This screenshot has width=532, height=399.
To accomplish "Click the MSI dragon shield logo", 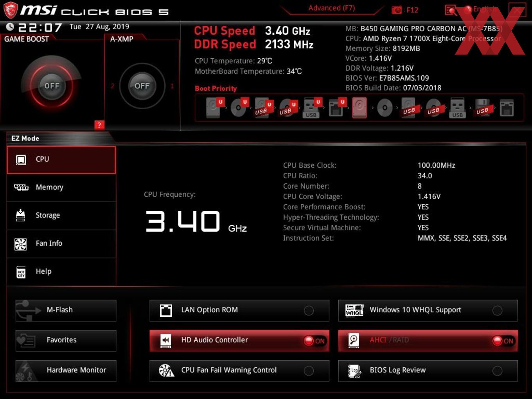I will pos(10,10).
